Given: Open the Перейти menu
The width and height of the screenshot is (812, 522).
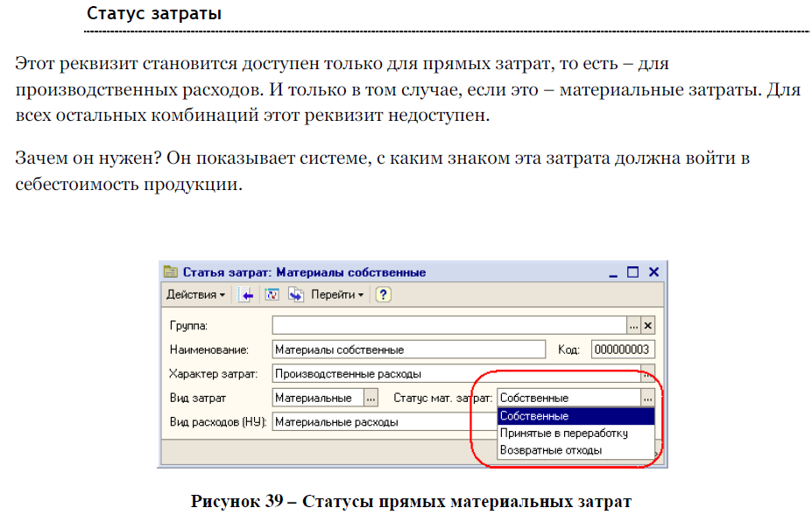Looking at the screenshot, I should tap(337, 294).
